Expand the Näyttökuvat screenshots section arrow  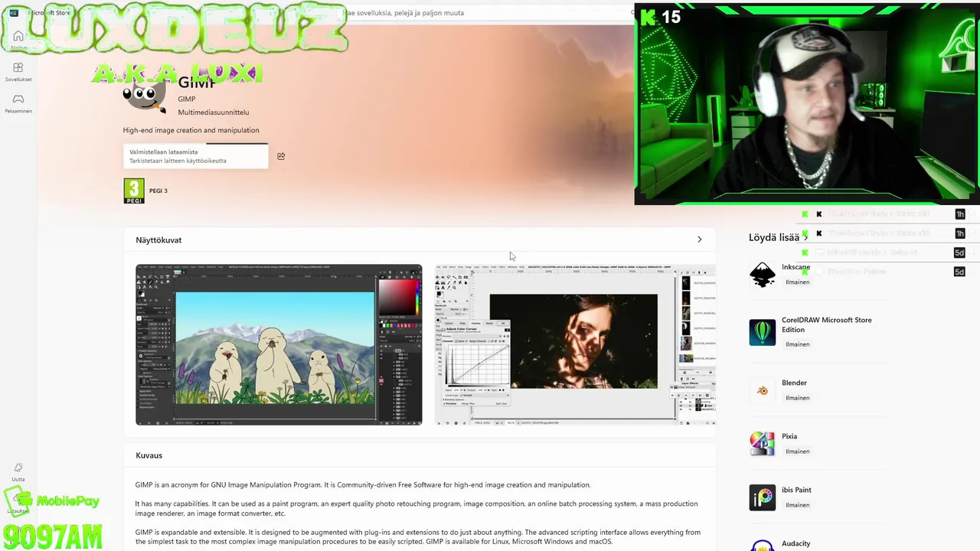(699, 240)
